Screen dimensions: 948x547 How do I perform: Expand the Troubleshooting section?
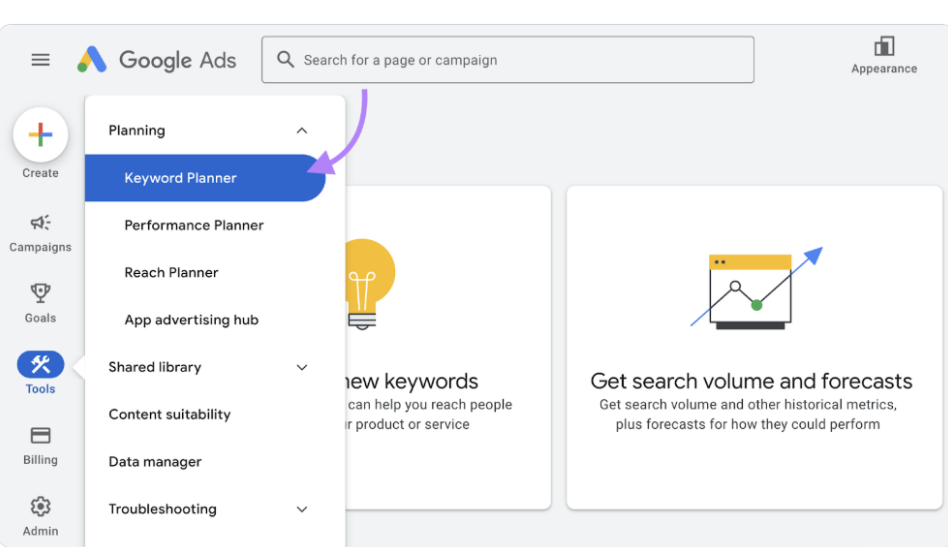[302, 510]
